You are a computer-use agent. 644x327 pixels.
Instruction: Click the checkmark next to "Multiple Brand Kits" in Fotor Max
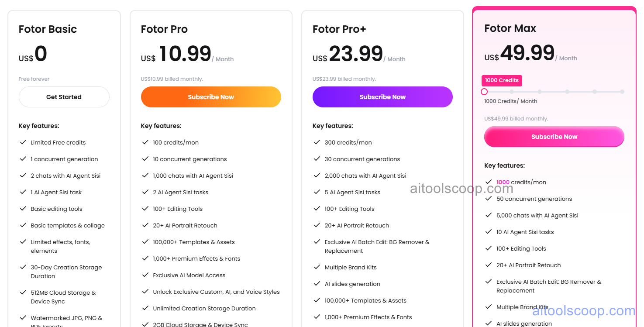(x=489, y=307)
